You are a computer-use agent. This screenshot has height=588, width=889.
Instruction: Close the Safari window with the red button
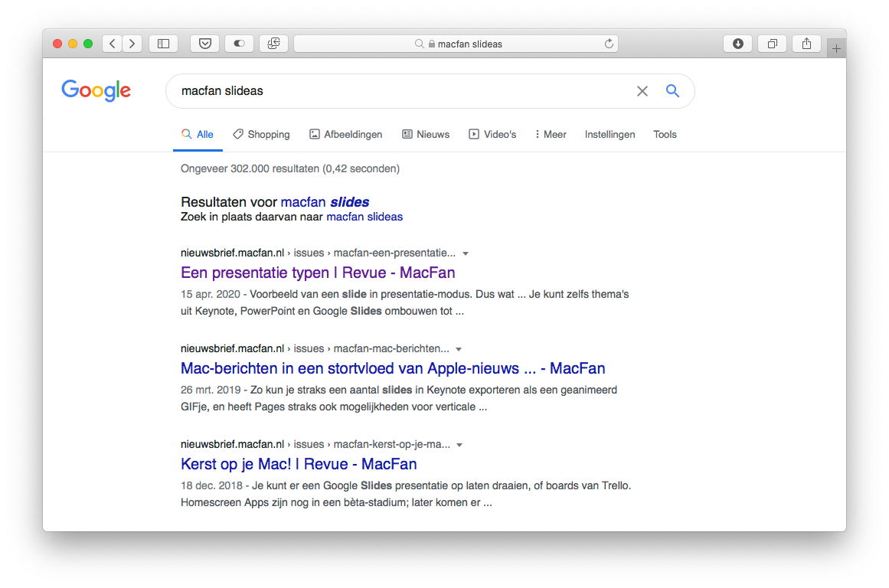pos(57,44)
